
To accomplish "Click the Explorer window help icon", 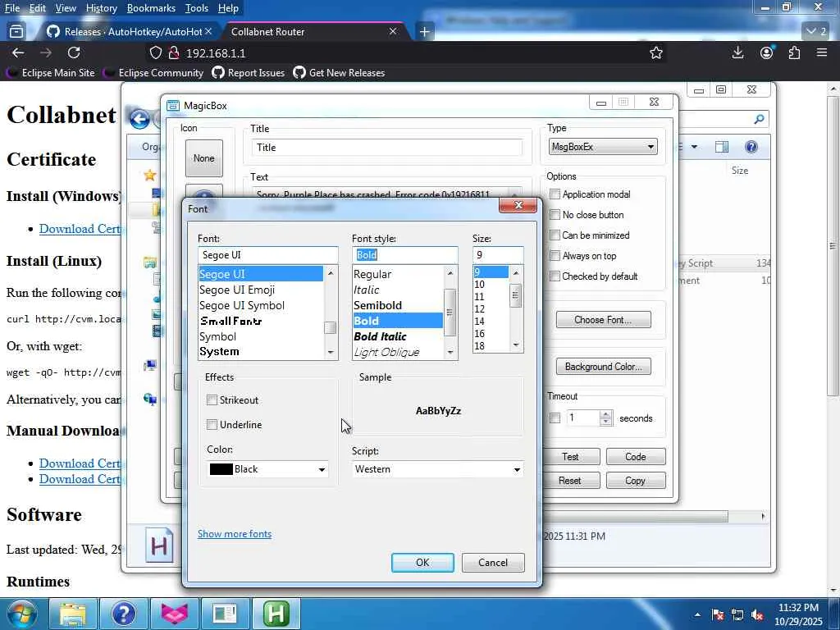I will pos(751,147).
